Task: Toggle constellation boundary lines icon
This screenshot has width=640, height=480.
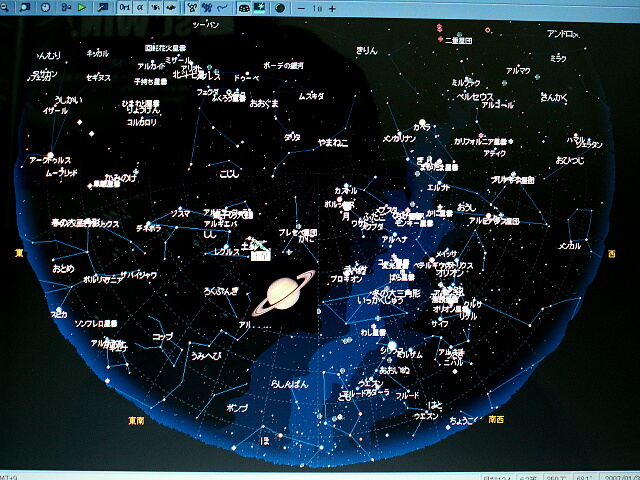Action: [x=223, y=8]
